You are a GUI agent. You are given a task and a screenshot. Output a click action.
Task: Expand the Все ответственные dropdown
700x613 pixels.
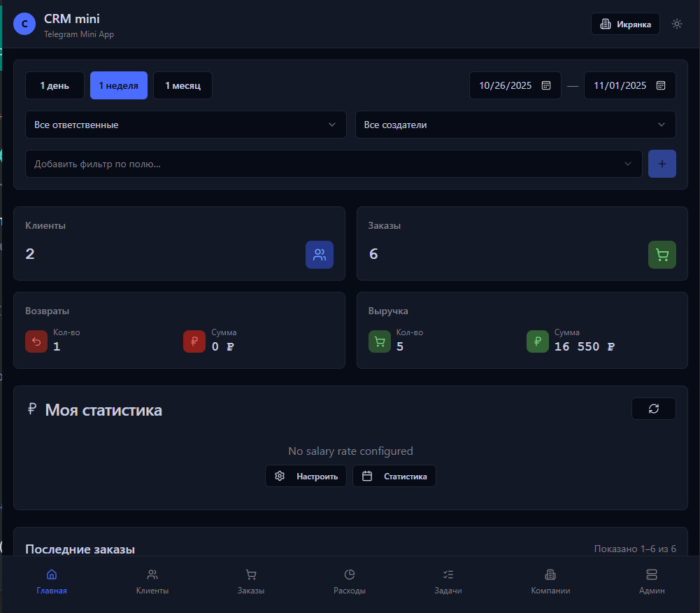(185, 125)
